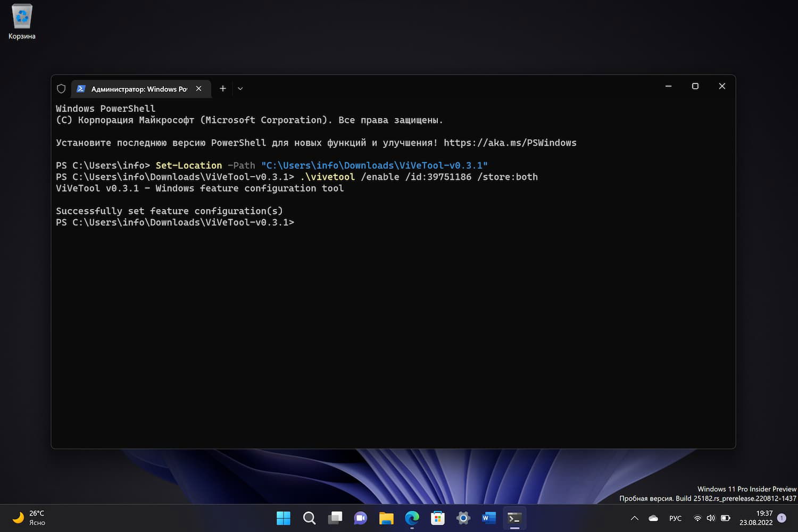Click at the final PowerShell prompt line
The image size is (798, 532).
[x=175, y=222]
